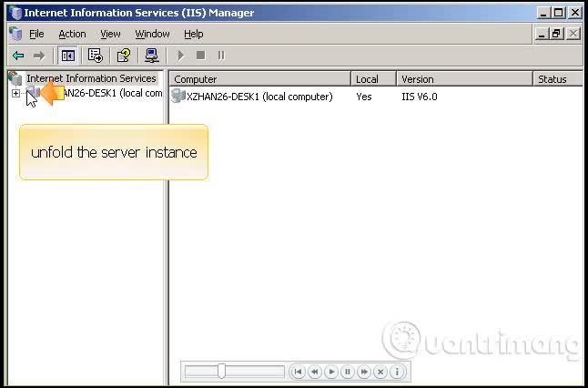
Task: Click the computer icon beside XZHAN26-DESK1 in list
Action: click(178, 96)
